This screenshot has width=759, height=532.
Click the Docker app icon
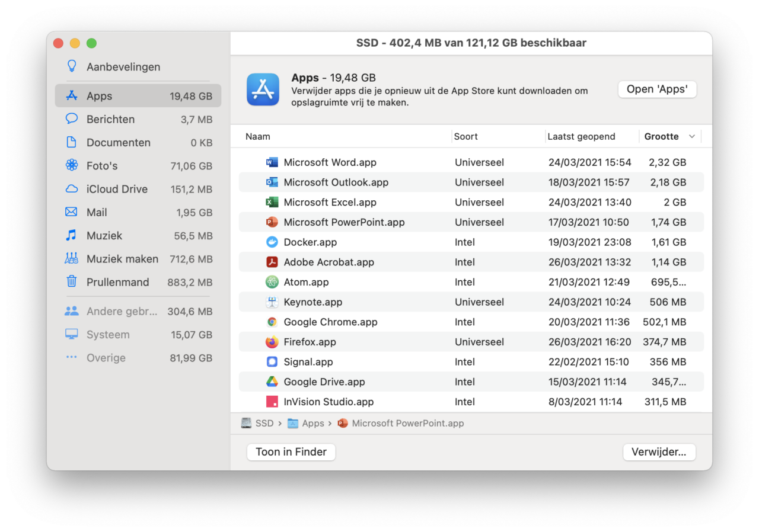[x=272, y=242]
